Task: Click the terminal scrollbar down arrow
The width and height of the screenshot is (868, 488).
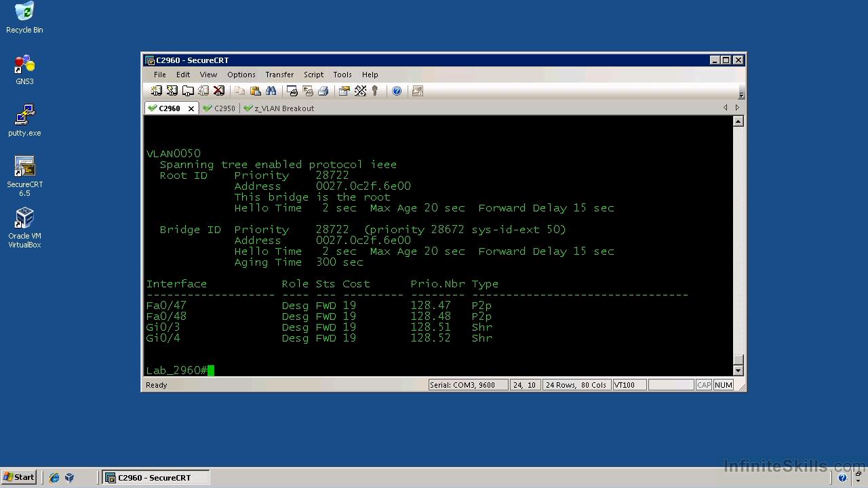Action: (x=738, y=370)
